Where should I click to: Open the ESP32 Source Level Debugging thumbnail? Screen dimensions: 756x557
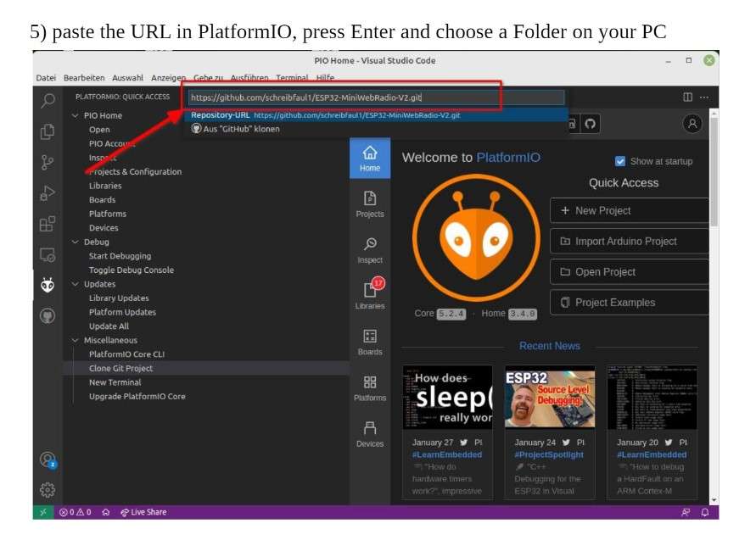pos(550,398)
